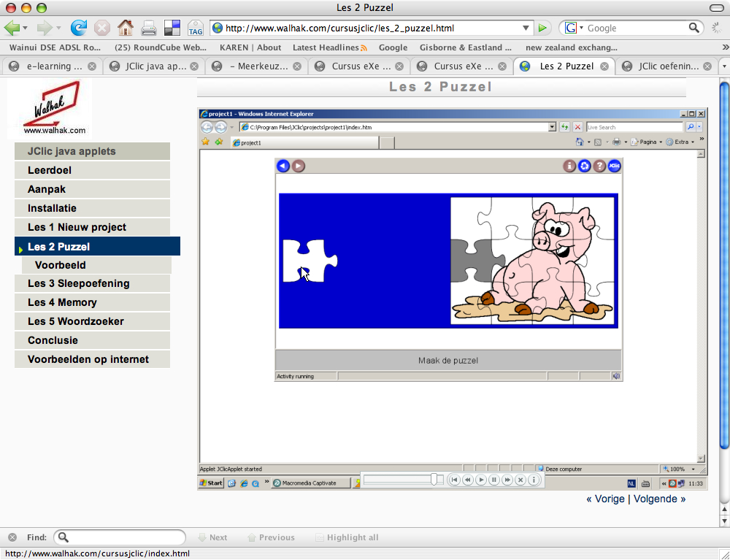The height and width of the screenshot is (560, 730).
Task: Click the search magnifier in Google box
Action: [693, 28]
